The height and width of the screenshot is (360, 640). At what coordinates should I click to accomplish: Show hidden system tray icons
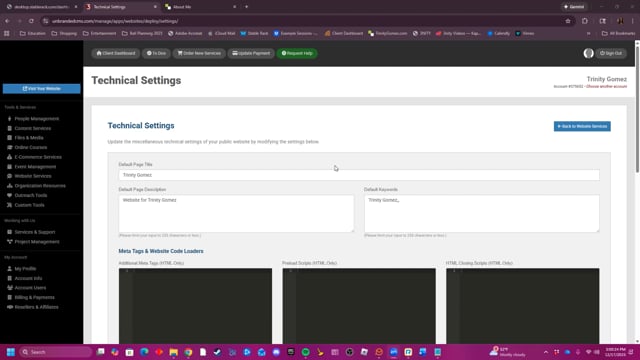click(x=546, y=352)
